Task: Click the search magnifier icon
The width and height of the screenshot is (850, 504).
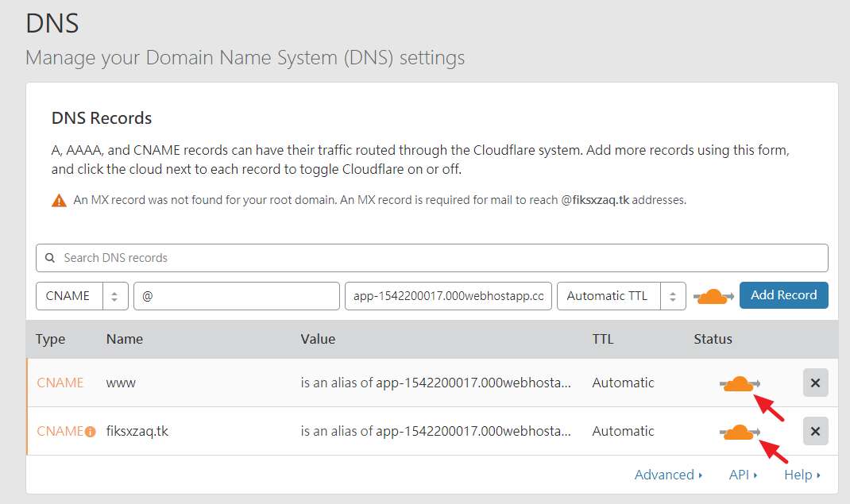Action: 50,258
